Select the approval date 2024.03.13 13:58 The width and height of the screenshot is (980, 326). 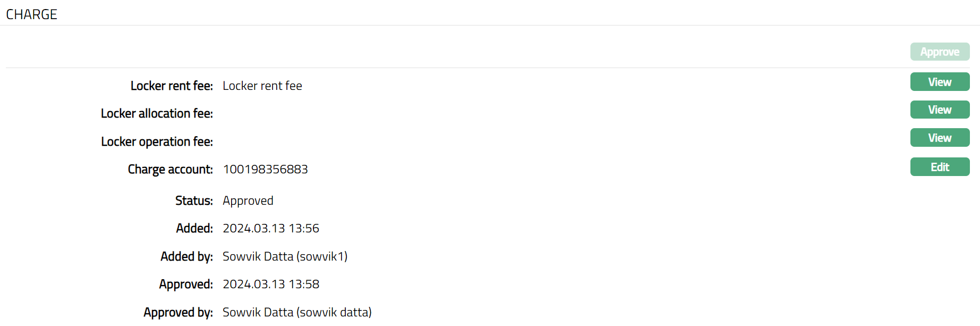(x=271, y=285)
